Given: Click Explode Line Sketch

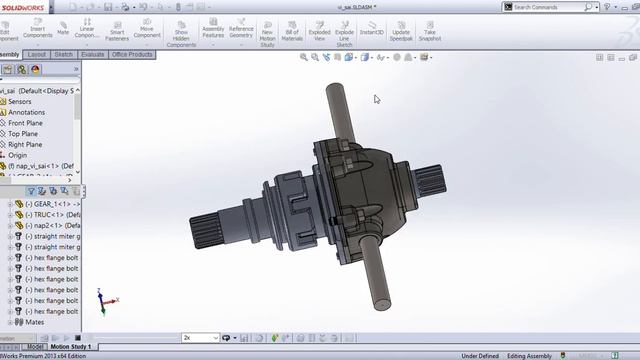Looking at the screenshot, I should pos(344,34).
